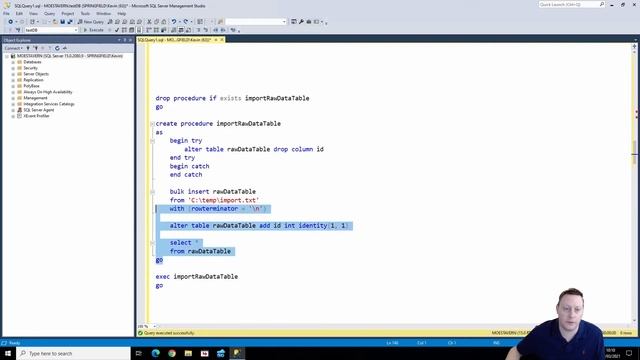This screenshot has height=360, width=640.
Task: Close the SQLQuery1.sql tab
Action: (x=222, y=40)
